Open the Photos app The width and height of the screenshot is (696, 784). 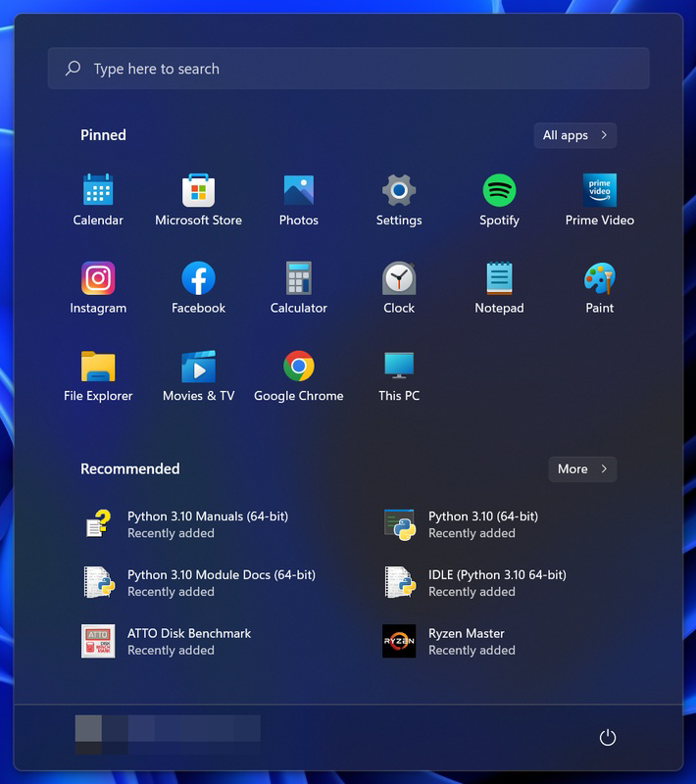pos(299,200)
